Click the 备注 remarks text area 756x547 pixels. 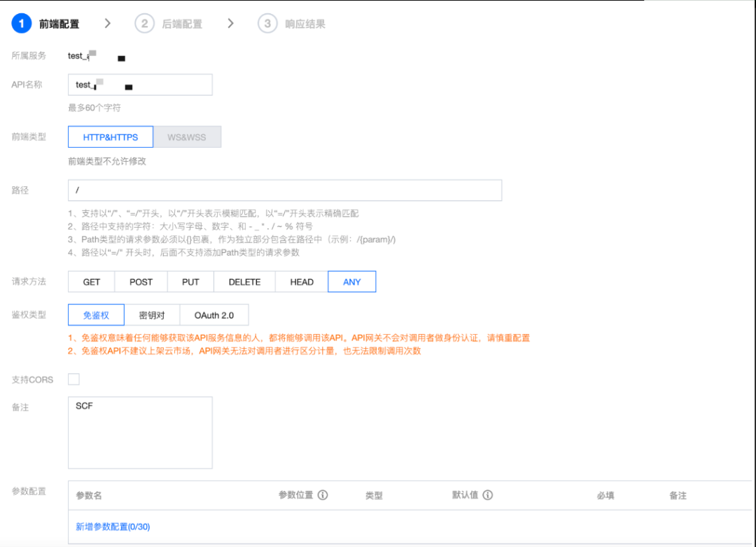coord(140,432)
